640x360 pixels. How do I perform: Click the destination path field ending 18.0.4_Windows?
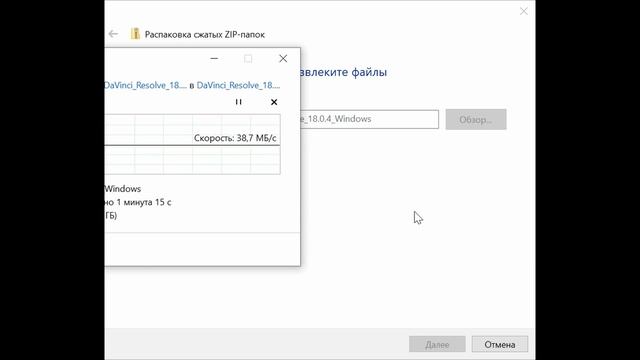pos(369,119)
